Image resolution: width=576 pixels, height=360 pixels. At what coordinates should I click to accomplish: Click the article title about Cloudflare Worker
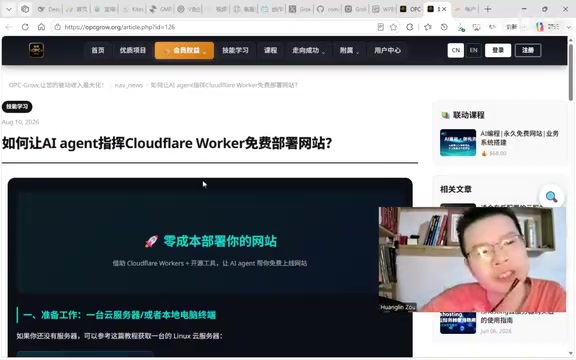167,143
